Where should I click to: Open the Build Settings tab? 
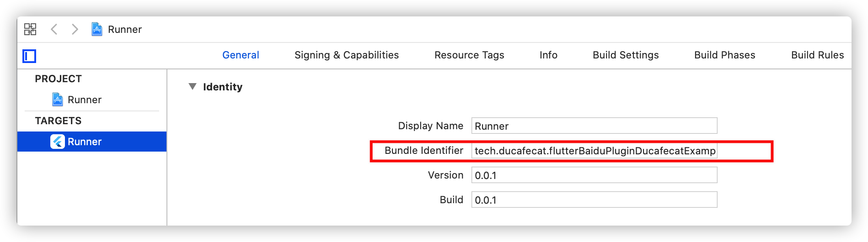[626, 55]
